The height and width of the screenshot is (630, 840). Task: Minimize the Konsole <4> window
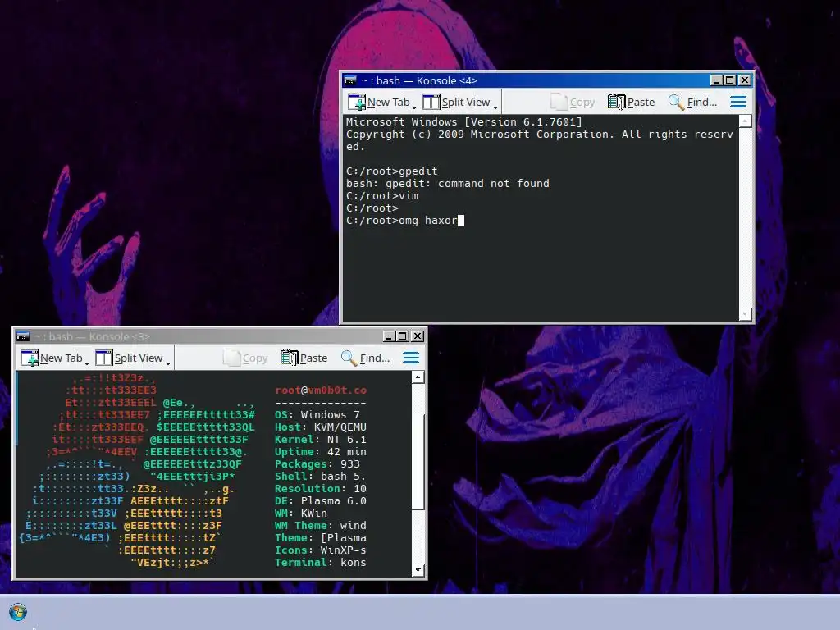pos(716,80)
